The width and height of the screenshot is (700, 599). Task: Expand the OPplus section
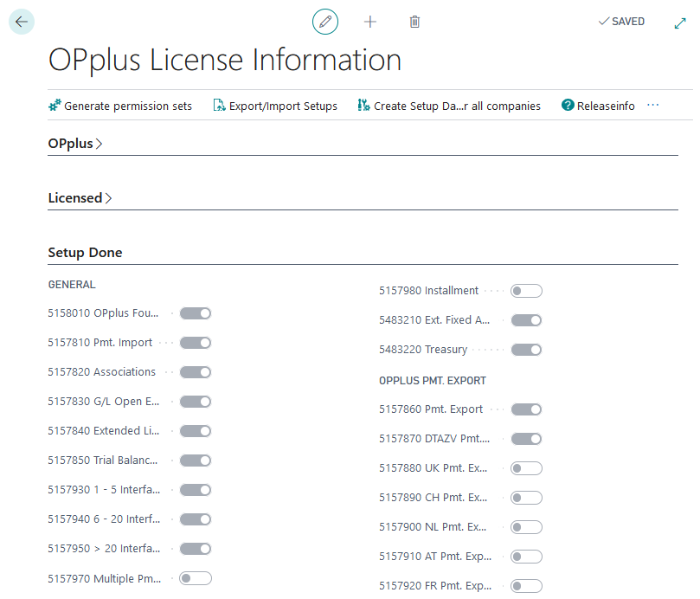(x=75, y=144)
